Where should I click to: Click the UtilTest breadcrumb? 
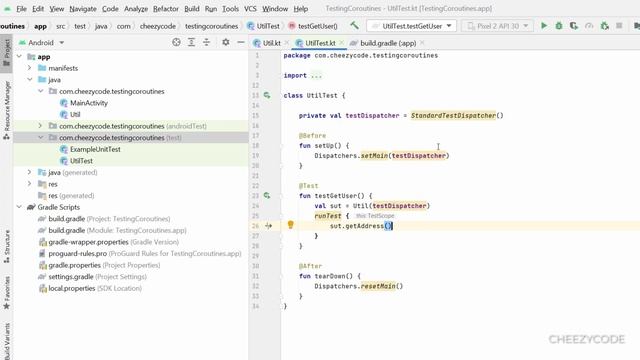(x=264, y=26)
